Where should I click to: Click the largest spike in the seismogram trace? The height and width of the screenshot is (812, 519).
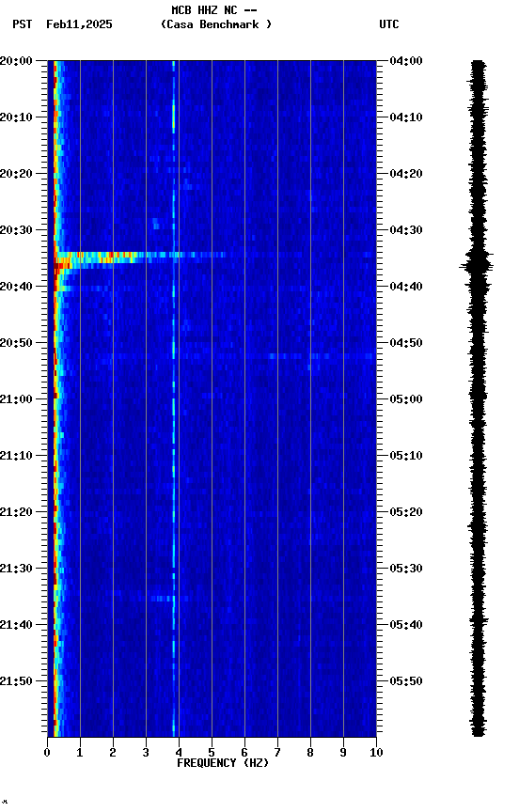[477, 267]
